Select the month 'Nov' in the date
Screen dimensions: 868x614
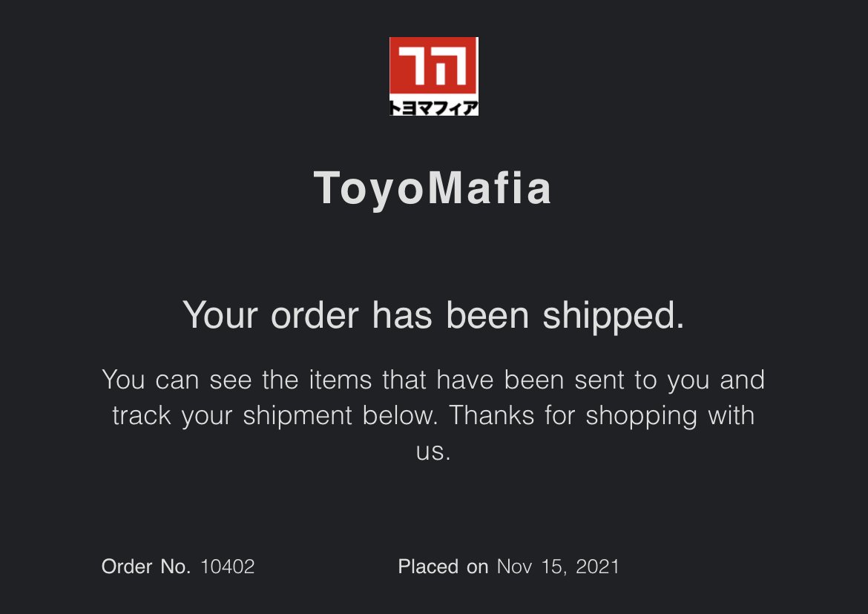514,567
